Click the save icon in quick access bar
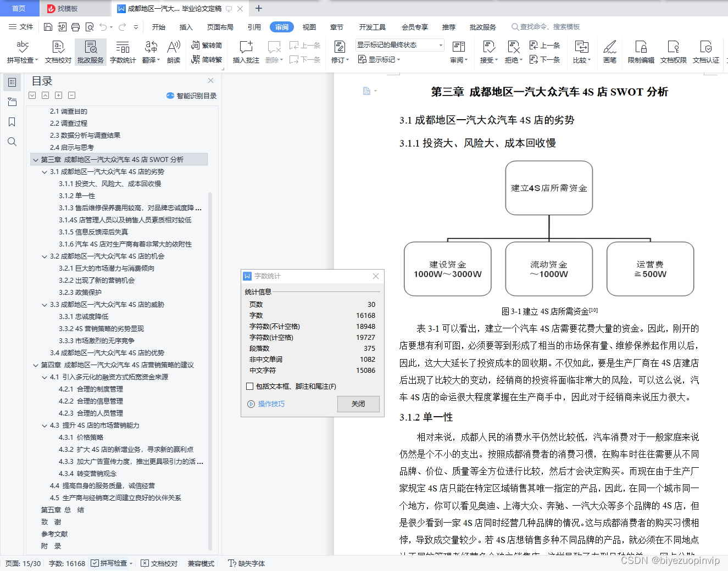Viewport: 728px width, 571px height. [48, 27]
